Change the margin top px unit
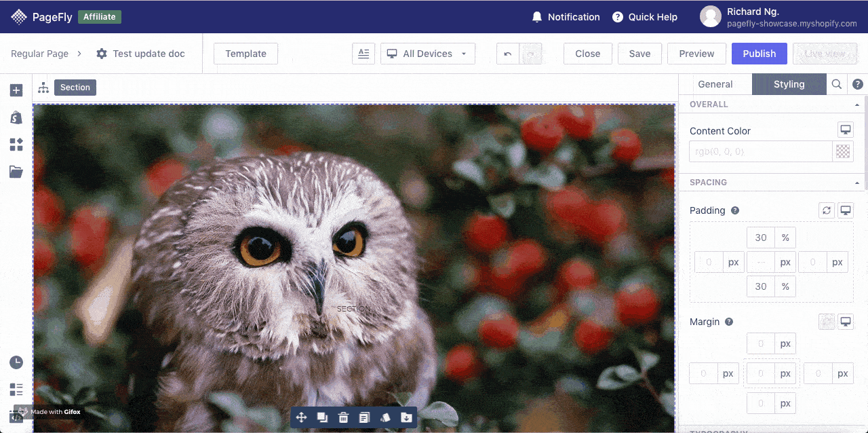 [x=785, y=343]
